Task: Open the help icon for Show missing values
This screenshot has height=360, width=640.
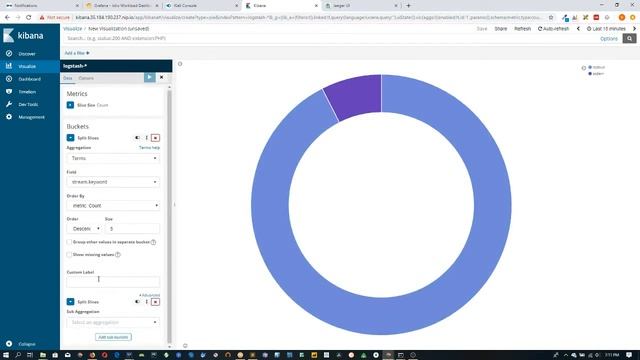Action: click(x=118, y=255)
